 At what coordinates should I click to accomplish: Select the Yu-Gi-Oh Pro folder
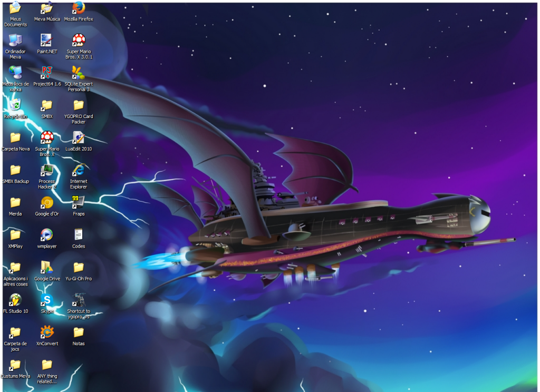point(79,268)
